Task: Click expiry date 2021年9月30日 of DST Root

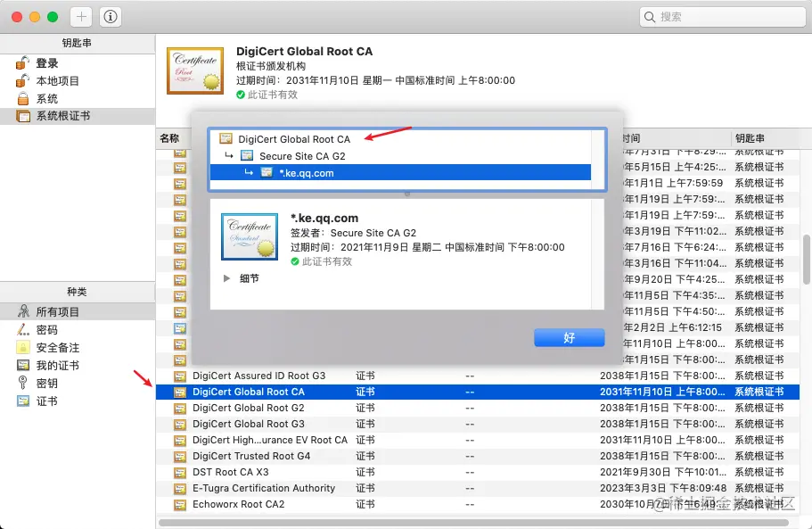Action: 663,472
